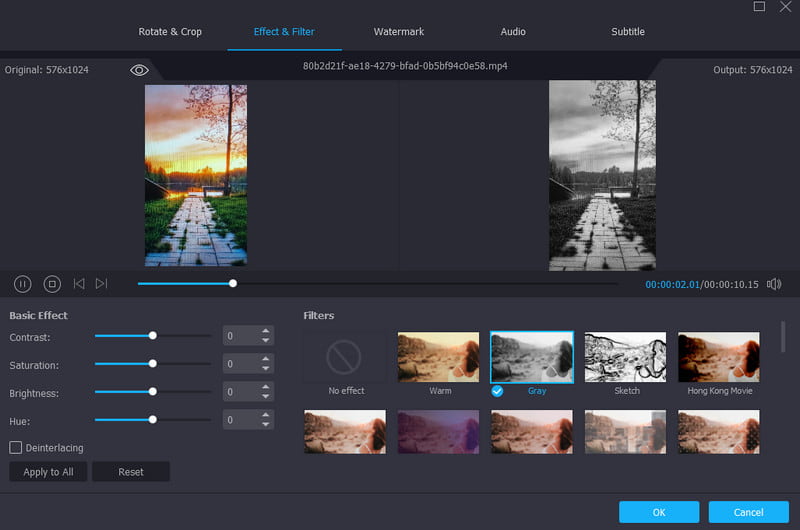Click the Filters panel scrollbar

pos(782,337)
